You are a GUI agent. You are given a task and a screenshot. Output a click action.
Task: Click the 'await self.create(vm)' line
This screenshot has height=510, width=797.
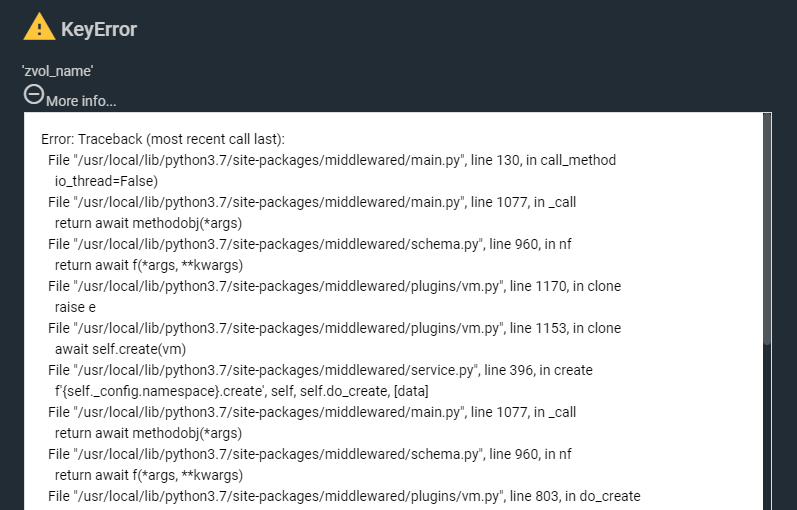coord(120,349)
